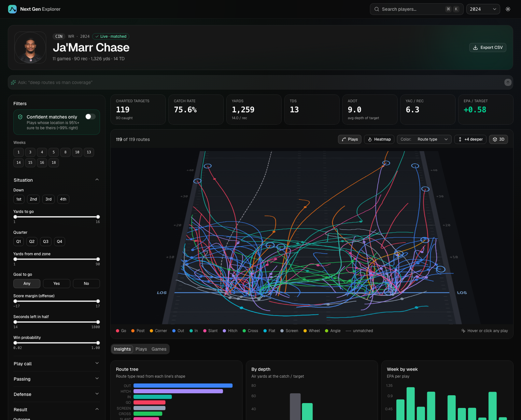
Task: Set Goal to go to No
Action: 86,284
